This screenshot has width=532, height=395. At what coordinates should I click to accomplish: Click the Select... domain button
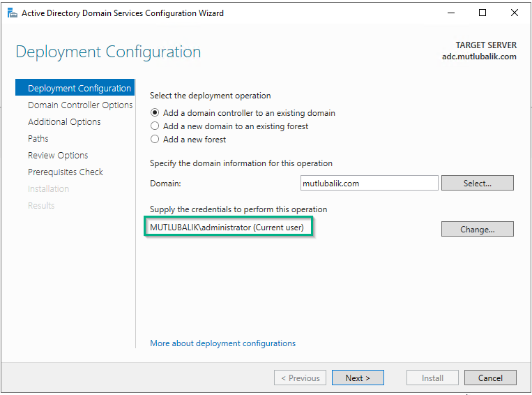coord(477,183)
